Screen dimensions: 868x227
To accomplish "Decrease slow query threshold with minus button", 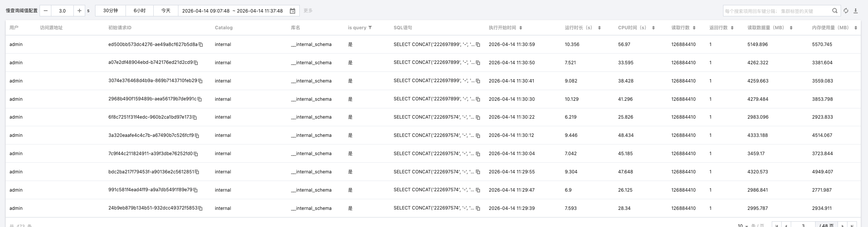I will (46, 11).
